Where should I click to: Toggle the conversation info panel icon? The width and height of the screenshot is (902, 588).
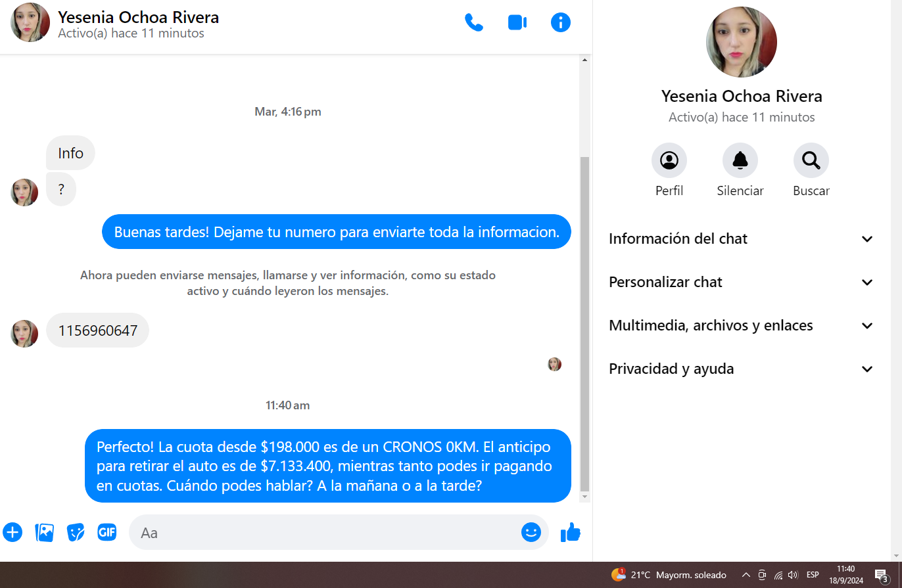click(561, 22)
